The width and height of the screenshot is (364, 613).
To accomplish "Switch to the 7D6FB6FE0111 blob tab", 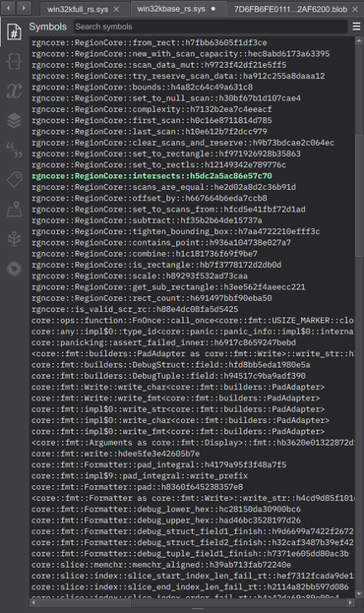I will [x=290, y=9].
